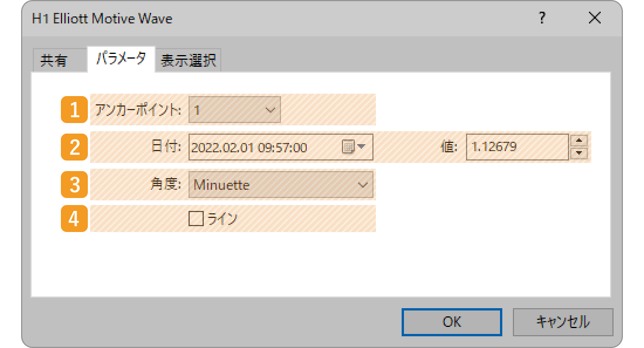
Task: Click the orange numbered badge 3
Action: pyautogui.click(x=75, y=185)
